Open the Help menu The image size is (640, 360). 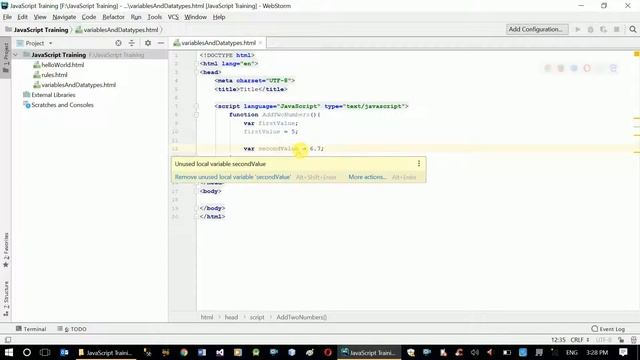coord(219,17)
